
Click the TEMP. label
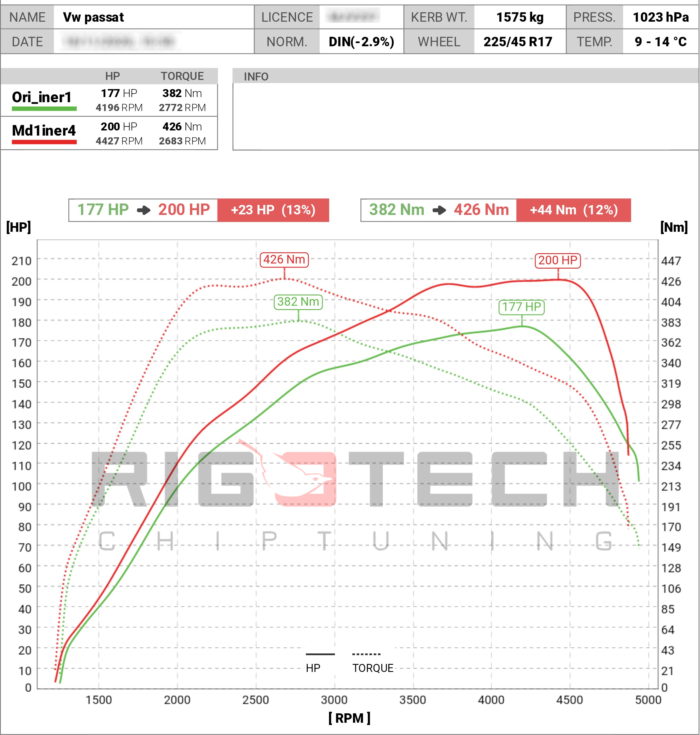[594, 42]
